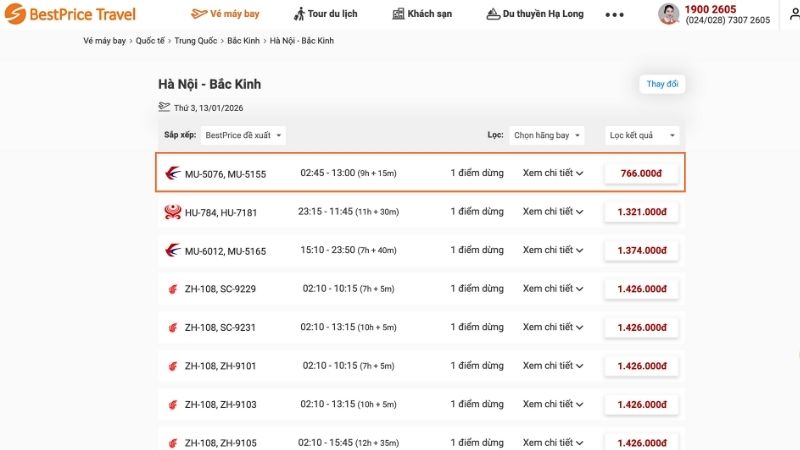800x450 pixels.
Task: Select the 1.426.000đ price for ZH-108, ZH-9103
Action: [x=641, y=405]
